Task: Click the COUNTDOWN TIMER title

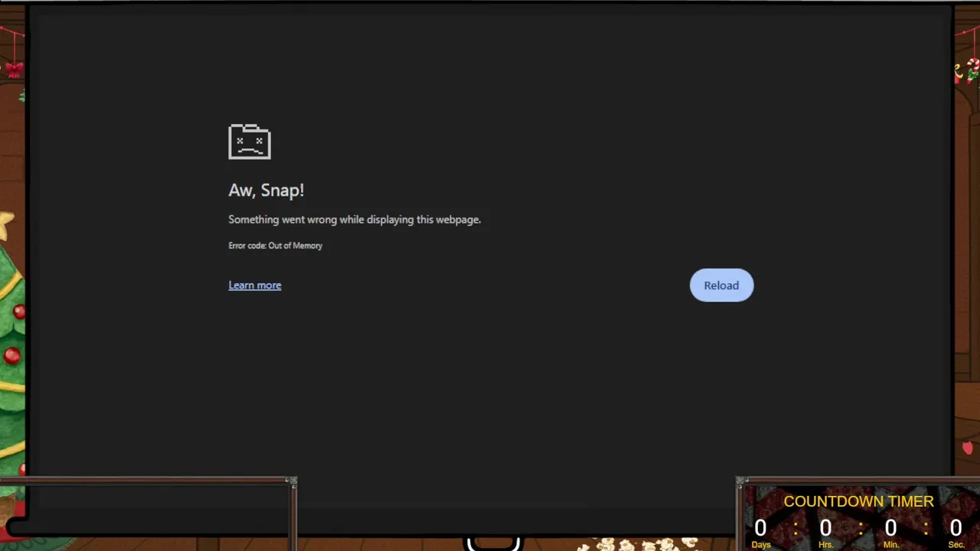Action: coord(858,501)
